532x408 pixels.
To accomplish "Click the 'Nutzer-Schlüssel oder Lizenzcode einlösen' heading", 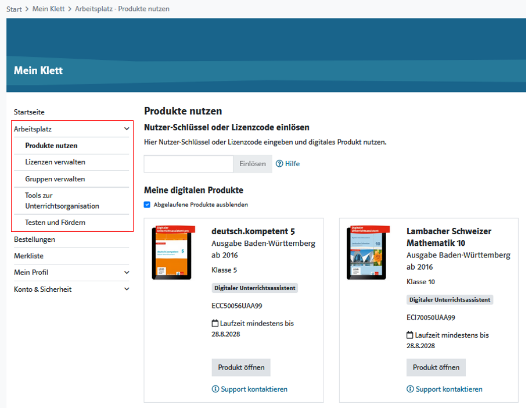I will coord(227,127).
